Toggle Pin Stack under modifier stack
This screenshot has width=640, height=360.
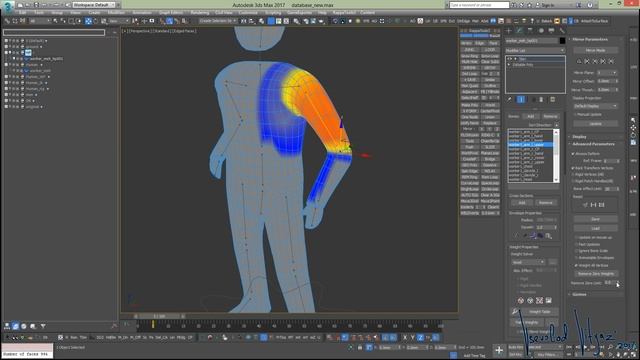[x=510, y=100]
